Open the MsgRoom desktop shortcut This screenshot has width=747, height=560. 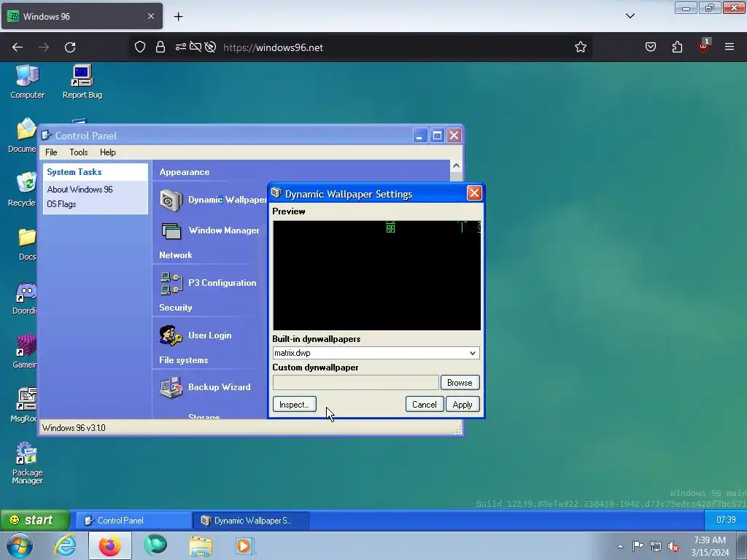point(25,405)
